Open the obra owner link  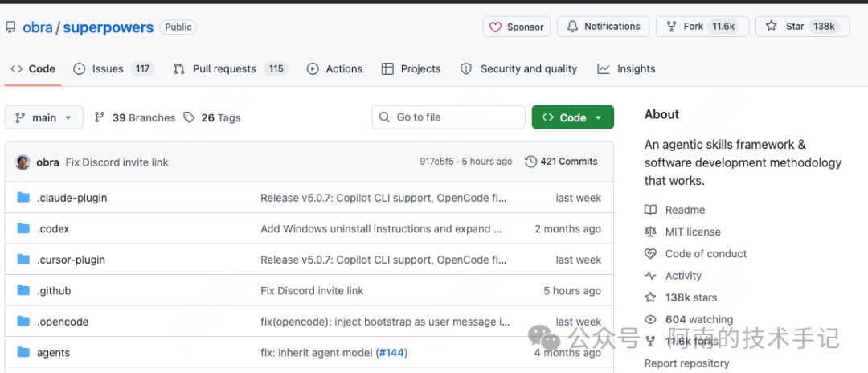tap(38, 27)
